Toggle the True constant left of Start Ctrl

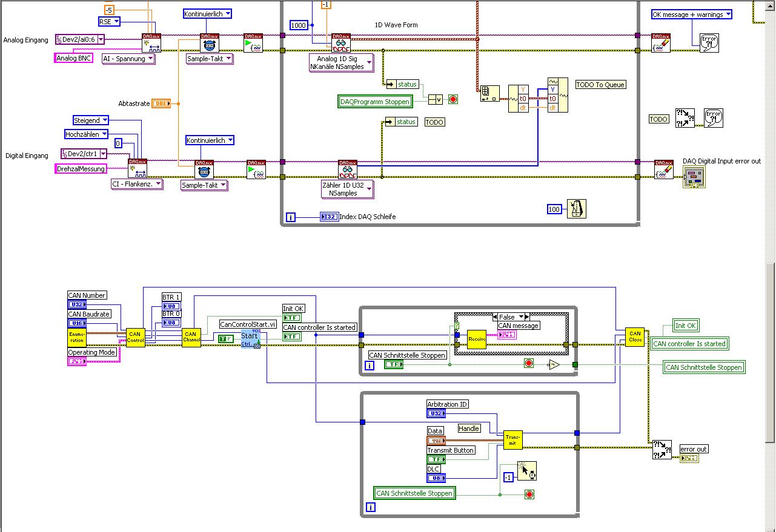click(x=227, y=339)
